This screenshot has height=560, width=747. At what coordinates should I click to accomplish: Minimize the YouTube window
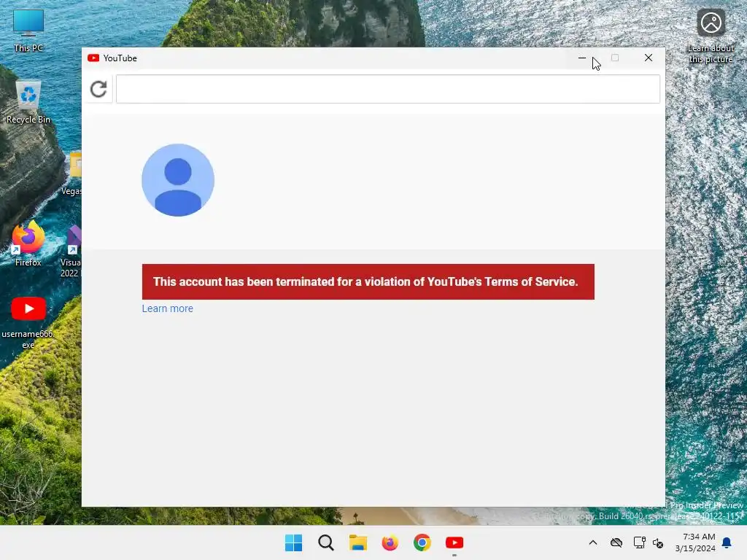[x=581, y=58]
